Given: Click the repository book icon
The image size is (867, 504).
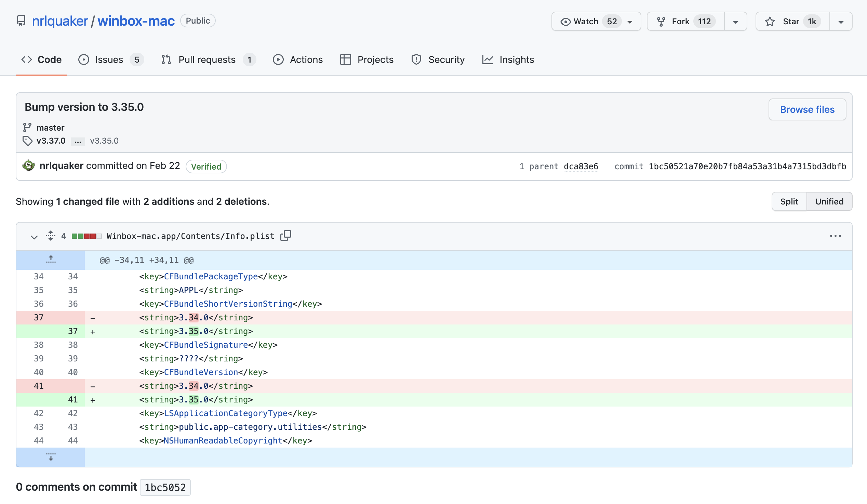Looking at the screenshot, I should 21,21.
